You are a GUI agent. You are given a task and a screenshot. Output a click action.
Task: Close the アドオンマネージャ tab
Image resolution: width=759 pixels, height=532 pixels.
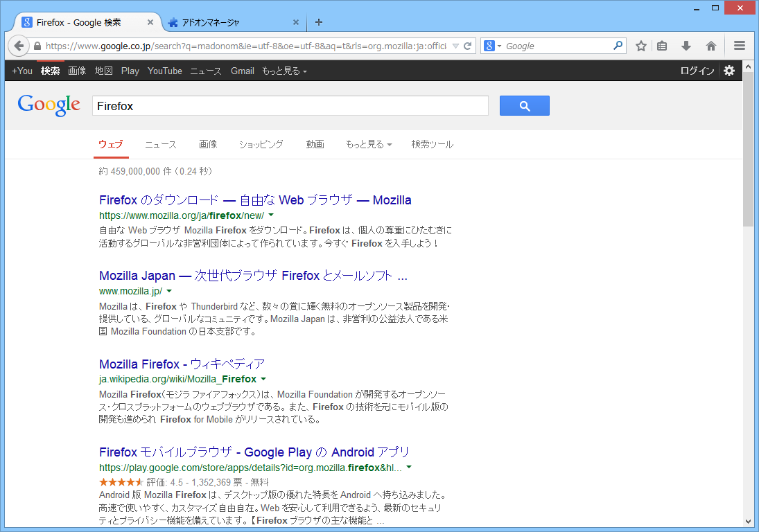pos(296,22)
